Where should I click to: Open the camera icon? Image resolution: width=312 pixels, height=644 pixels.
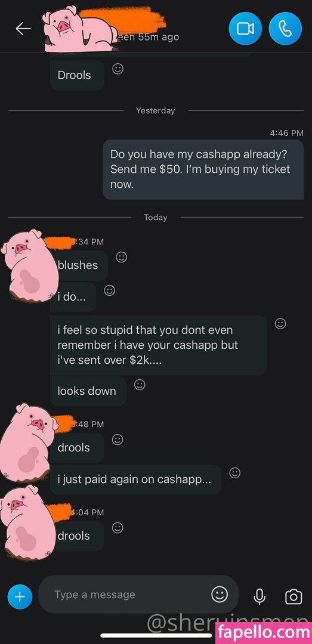point(294,596)
